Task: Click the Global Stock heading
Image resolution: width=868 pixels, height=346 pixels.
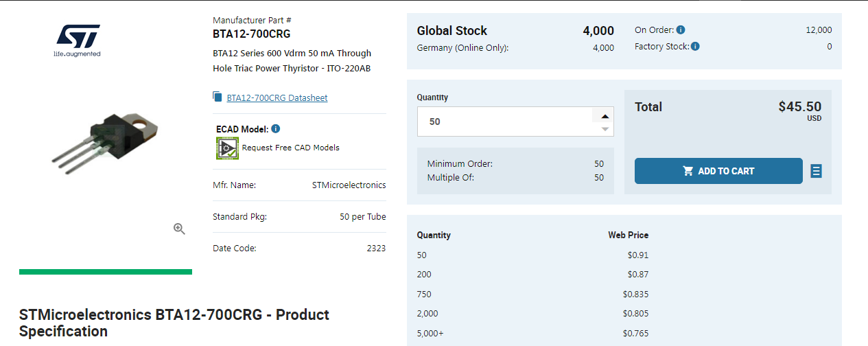Action: (452, 31)
